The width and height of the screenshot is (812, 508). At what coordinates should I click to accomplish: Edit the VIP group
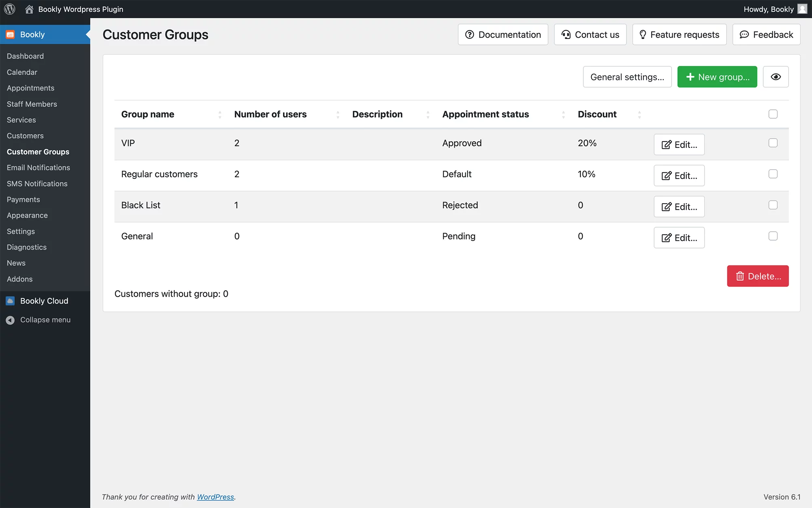click(679, 145)
